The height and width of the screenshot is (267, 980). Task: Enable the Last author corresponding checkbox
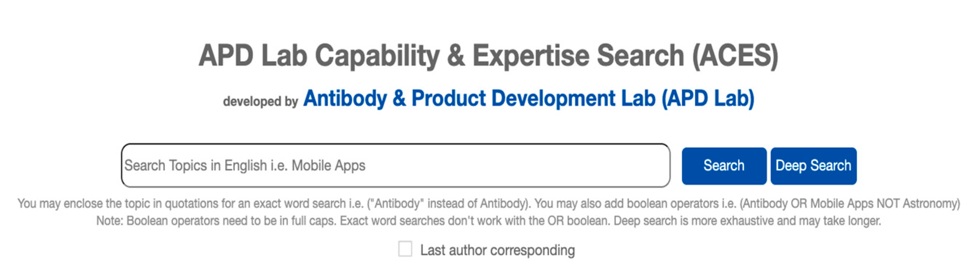coord(405,249)
